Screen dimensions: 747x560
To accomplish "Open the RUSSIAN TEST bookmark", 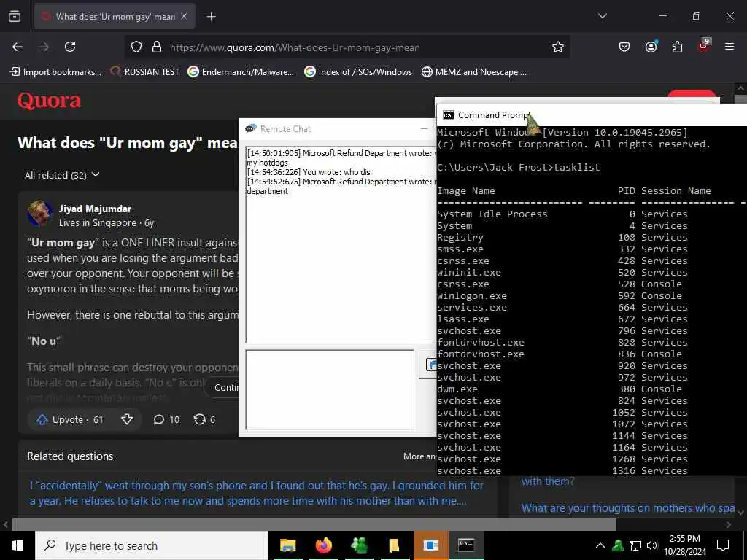I will tap(144, 72).
